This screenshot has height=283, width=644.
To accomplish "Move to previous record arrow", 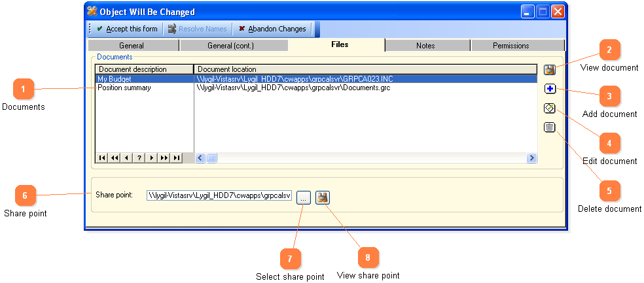I will coord(126,158).
